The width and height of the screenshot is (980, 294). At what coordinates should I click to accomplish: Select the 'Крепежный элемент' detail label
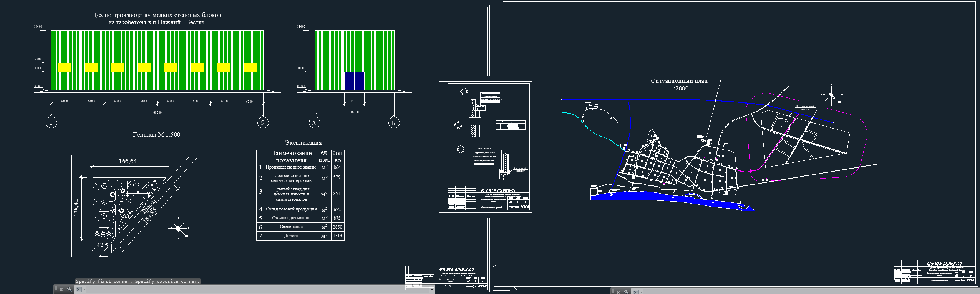pyautogui.click(x=520, y=169)
